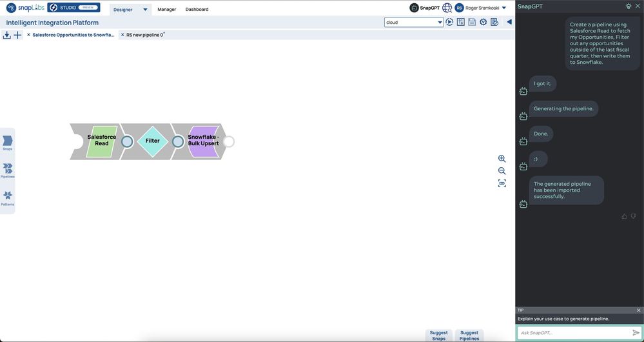Switch to the Dashboard tab

pyautogui.click(x=197, y=10)
